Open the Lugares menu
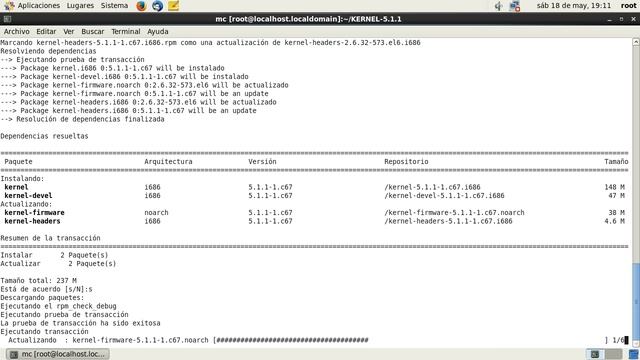Image resolution: width=640 pixels, height=360 pixels. (80, 6)
